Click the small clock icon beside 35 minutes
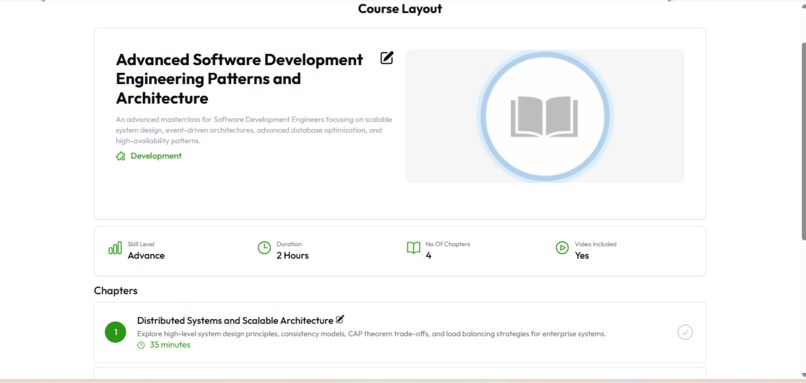Image resolution: width=806 pixels, height=383 pixels. tap(141, 345)
